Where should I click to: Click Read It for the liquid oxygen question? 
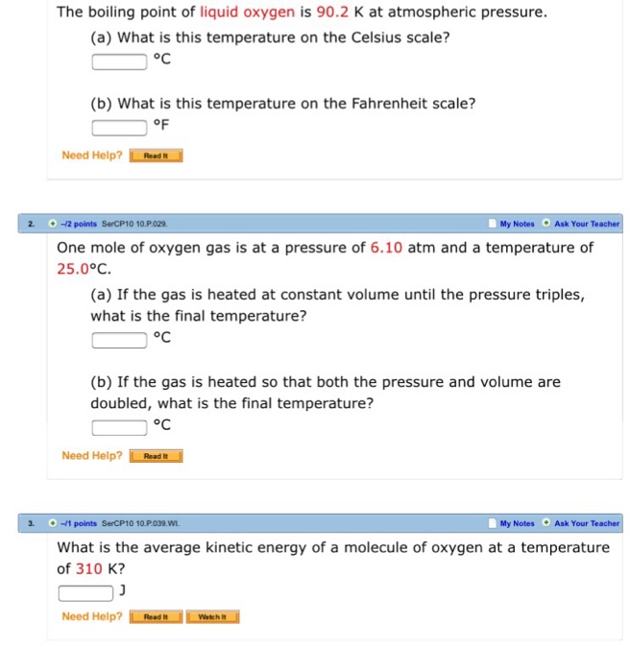[x=156, y=156]
